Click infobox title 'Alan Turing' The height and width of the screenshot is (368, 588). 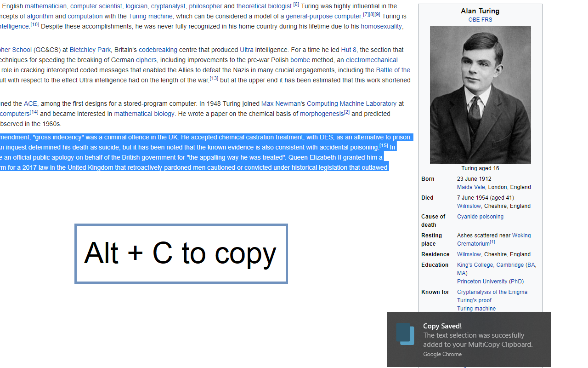(480, 11)
